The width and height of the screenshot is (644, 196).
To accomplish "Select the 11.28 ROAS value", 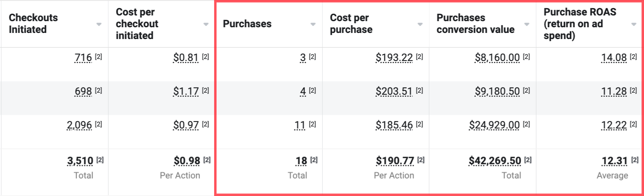I will click(x=614, y=91).
